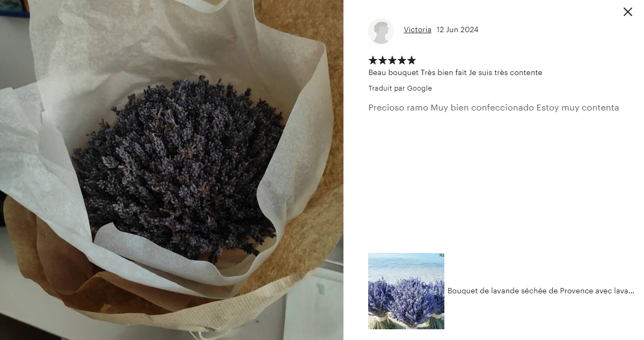Click the word 'Provence' in the product title

coord(576,291)
